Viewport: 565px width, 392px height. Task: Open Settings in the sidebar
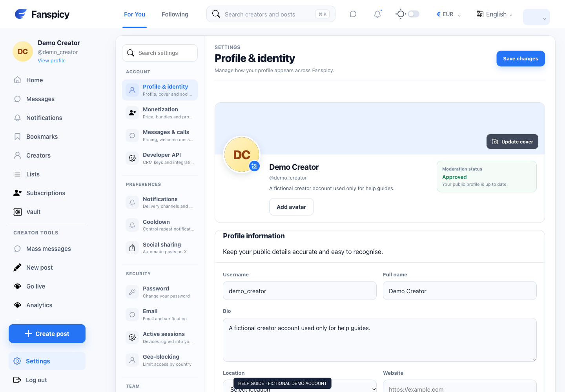click(47, 361)
